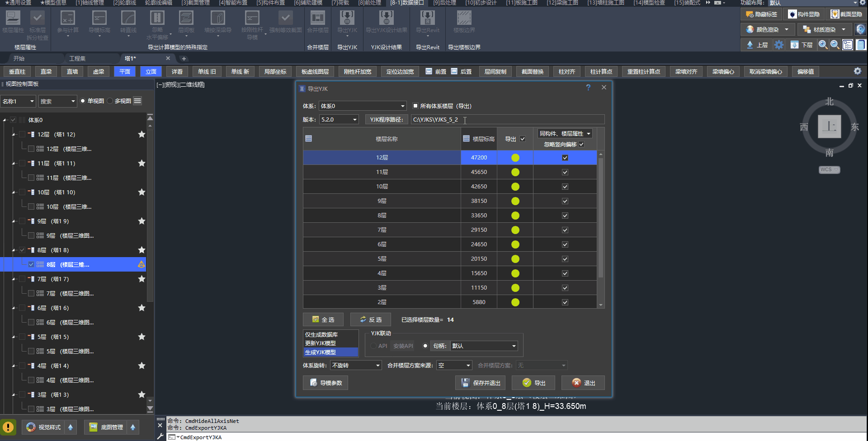868x441 pixels.
Task: Click the 导出Revit ribbon icon
Action: coord(427,19)
